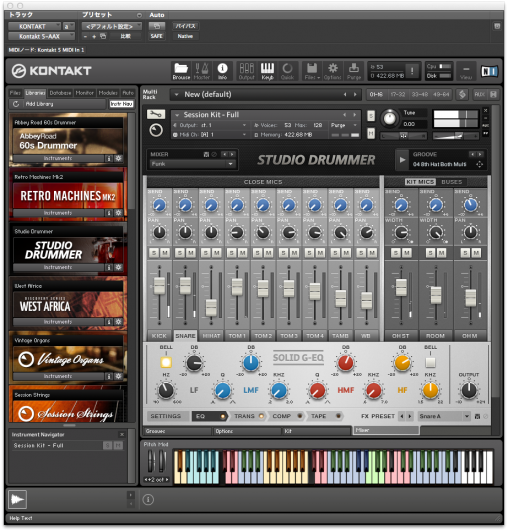Screen dimensions: 508x531
Task: Show Abbey Road 60s Drummer info icon
Action: [x=109, y=158]
